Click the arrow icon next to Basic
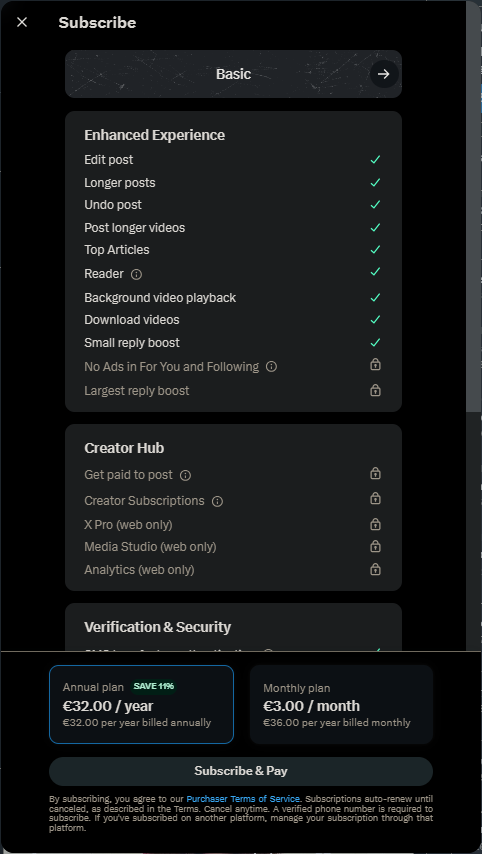Screen dimensions: 482x854 click(384, 74)
